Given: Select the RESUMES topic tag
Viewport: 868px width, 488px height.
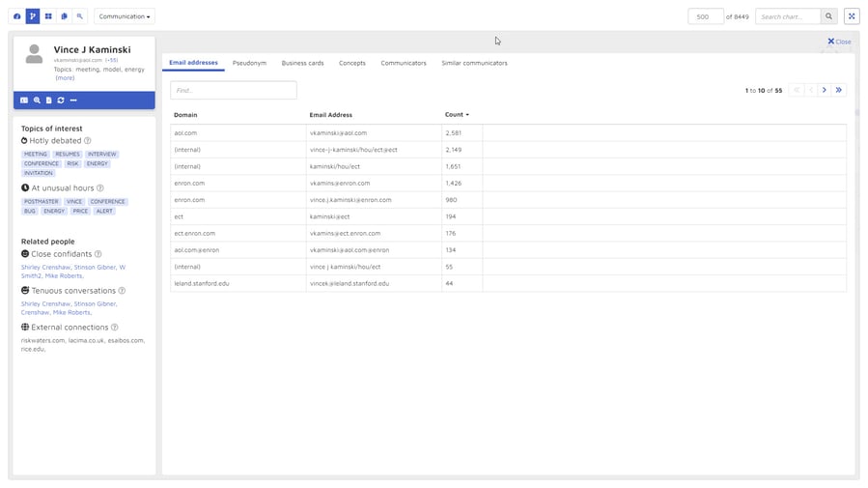Looking at the screenshot, I should tap(68, 154).
